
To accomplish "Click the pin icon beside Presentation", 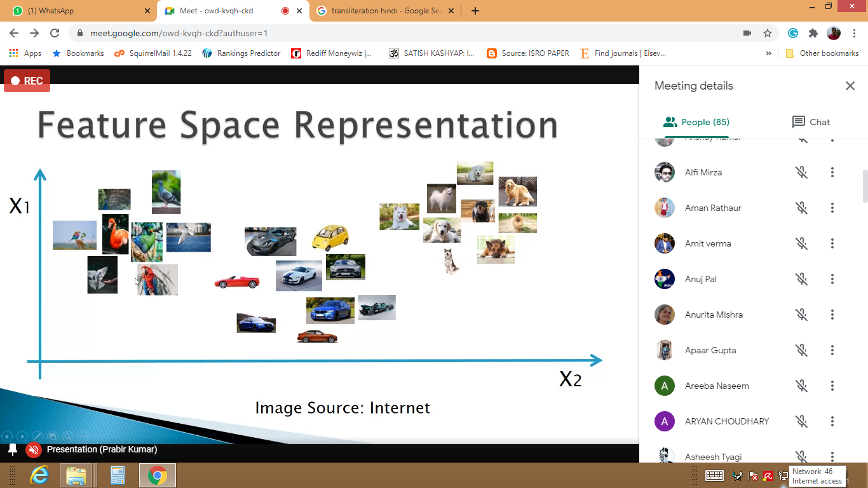I will 12,450.
